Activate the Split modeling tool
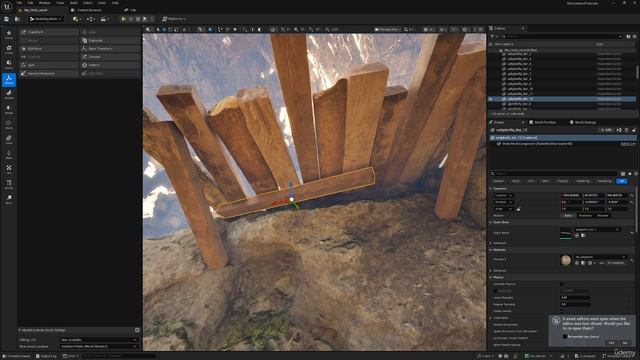The image size is (640, 360). [x=49, y=65]
